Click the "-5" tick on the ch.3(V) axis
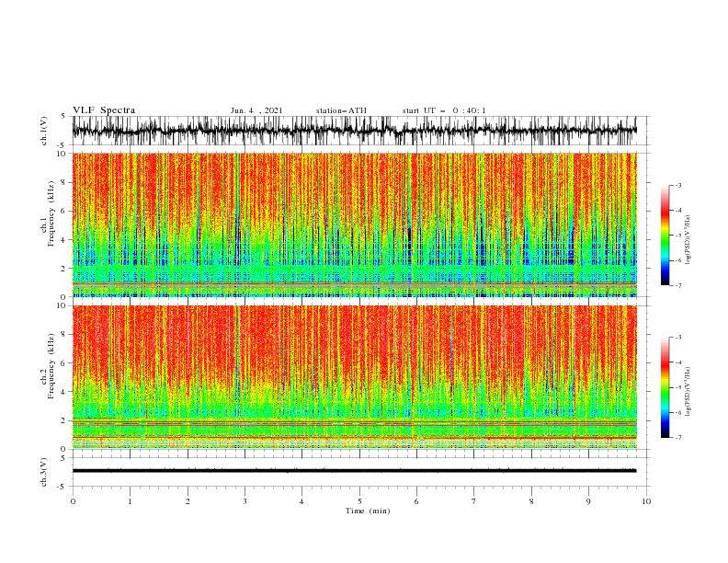 (62, 487)
